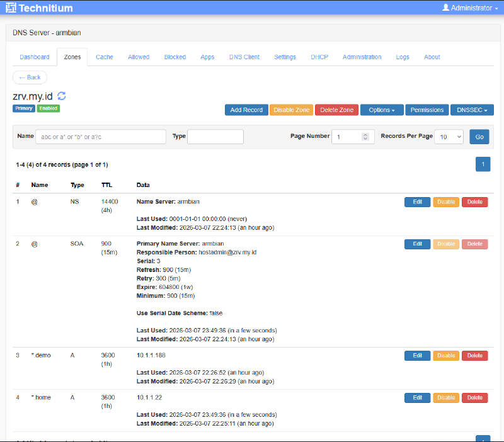Open the Permissions settings
The width and height of the screenshot is (504, 442).
point(427,110)
